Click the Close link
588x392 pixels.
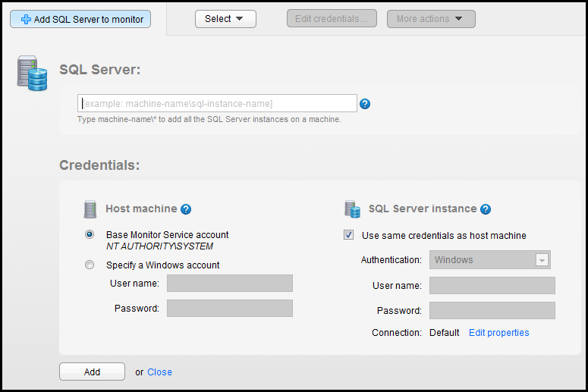(x=159, y=372)
